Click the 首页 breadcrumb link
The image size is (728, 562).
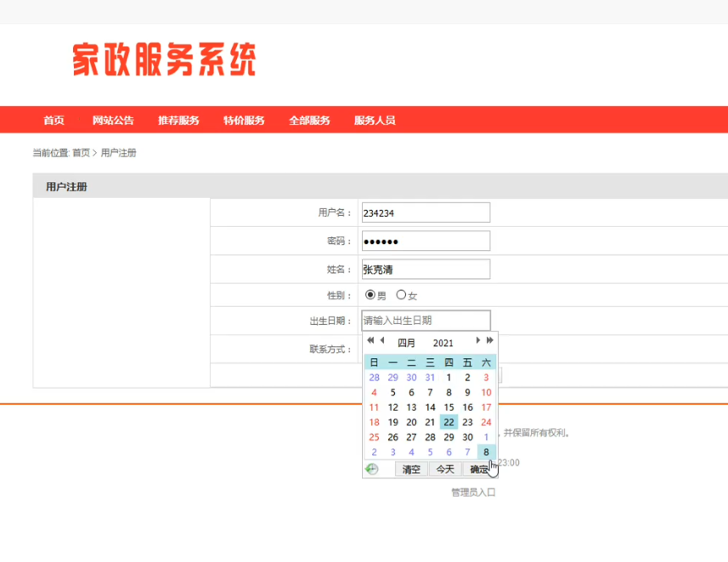click(81, 153)
